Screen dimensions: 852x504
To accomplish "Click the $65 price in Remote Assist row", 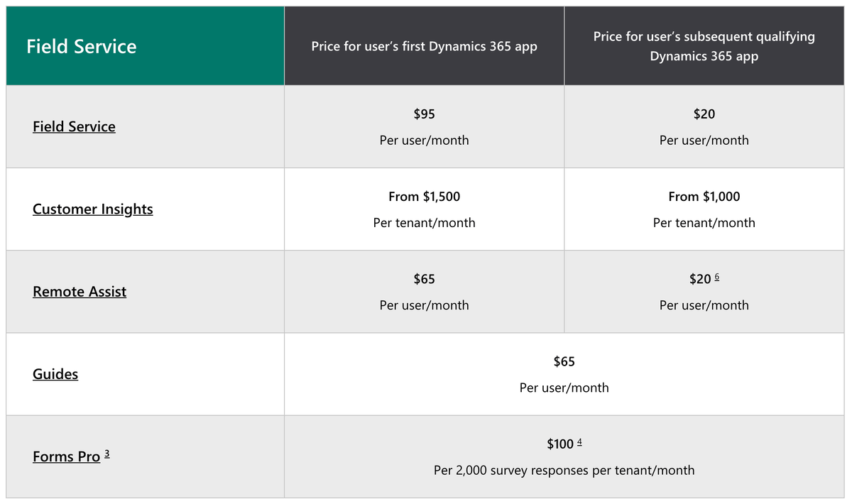I will (424, 279).
